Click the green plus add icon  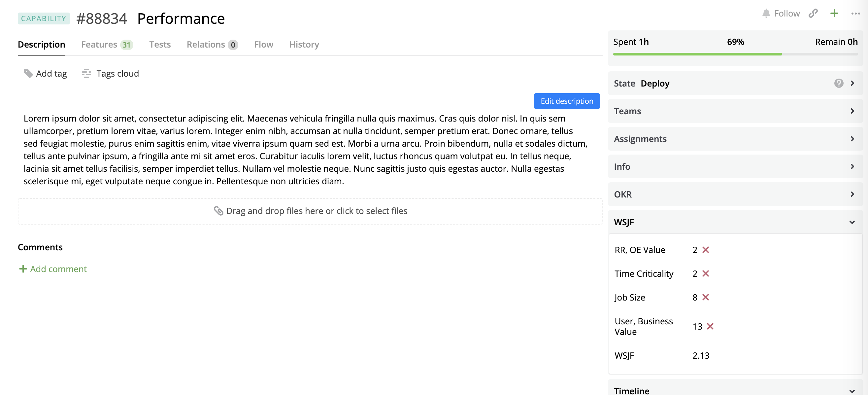click(x=834, y=13)
